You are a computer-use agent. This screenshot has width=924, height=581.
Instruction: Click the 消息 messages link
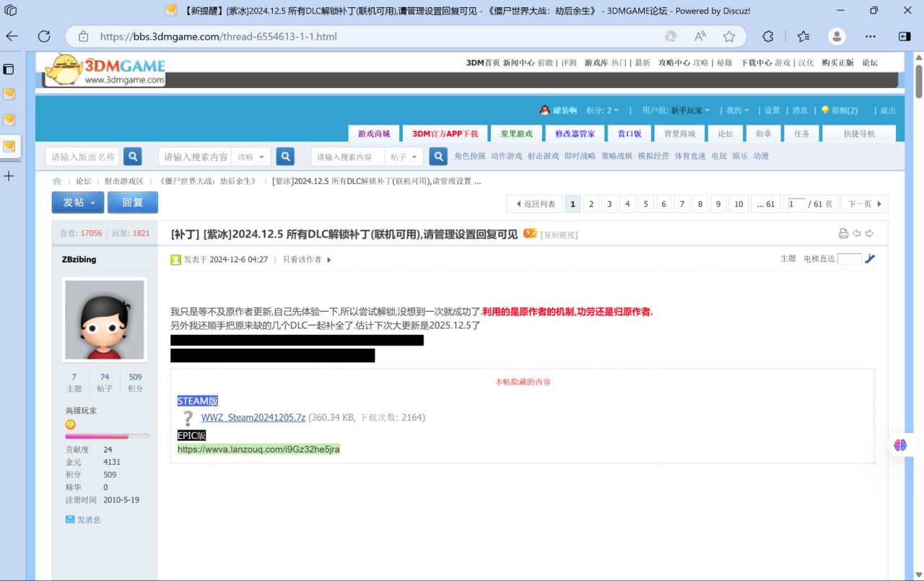pos(800,110)
